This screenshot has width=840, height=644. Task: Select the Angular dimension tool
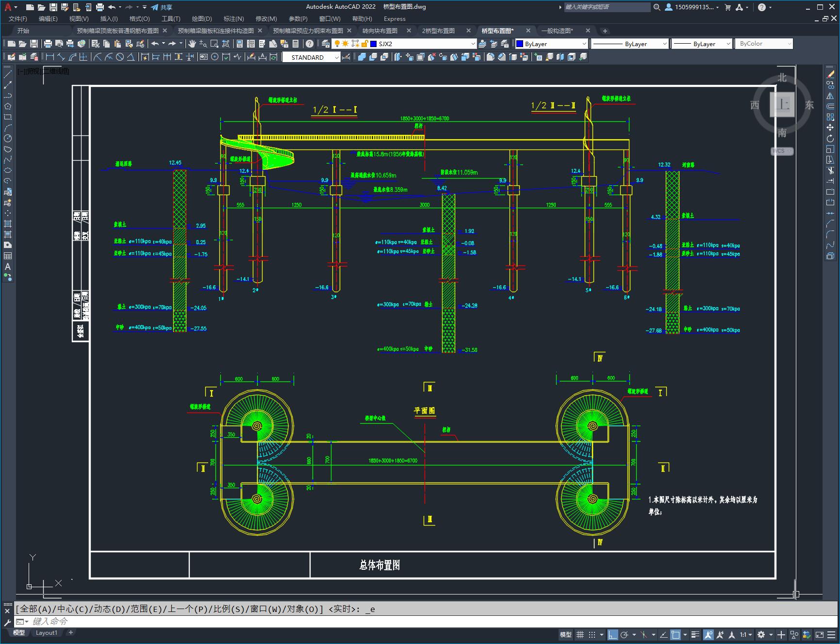(131, 57)
